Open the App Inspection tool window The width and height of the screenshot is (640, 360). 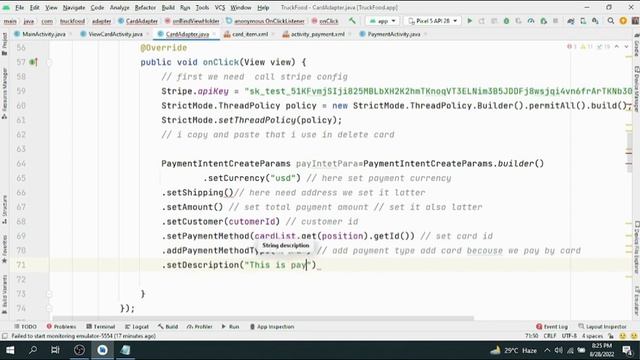(272, 327)
